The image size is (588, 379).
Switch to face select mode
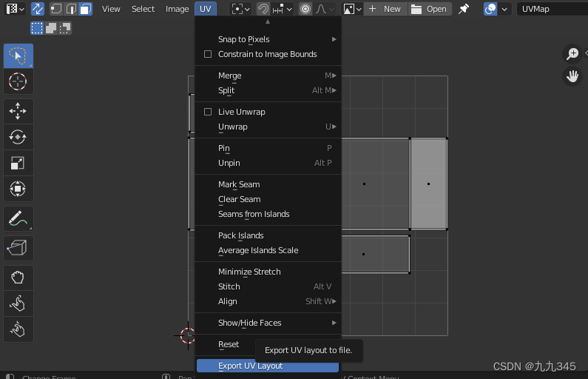(86, 9)
